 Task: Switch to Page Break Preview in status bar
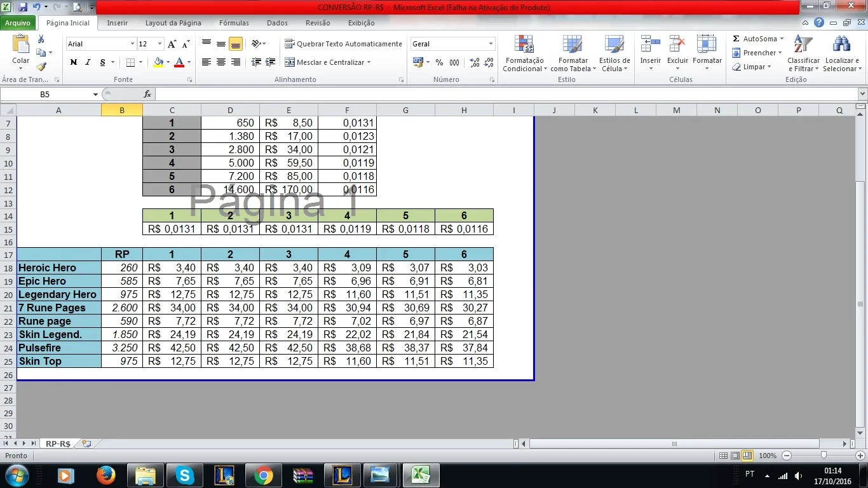(x=747, y=456)
